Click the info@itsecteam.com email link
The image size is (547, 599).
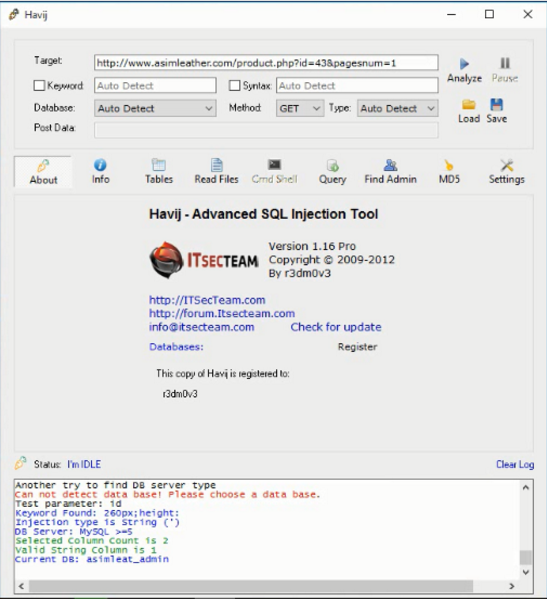pos(202,327)
